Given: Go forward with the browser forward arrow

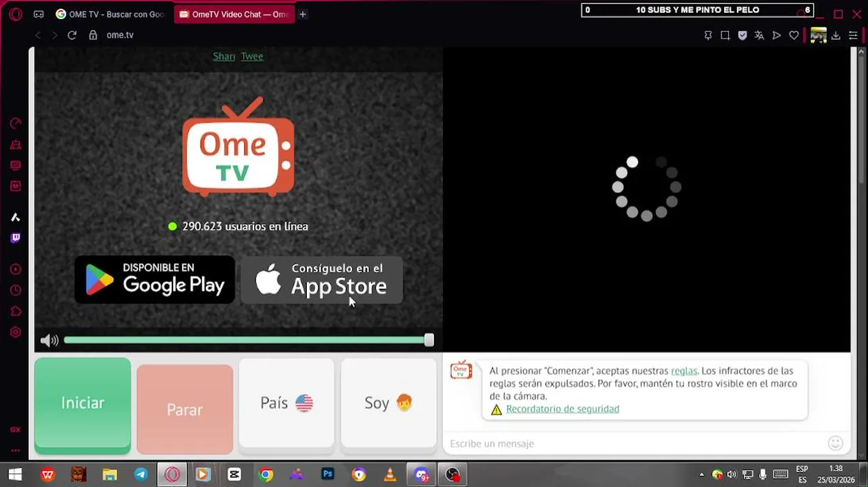Looking at the screenshot, I should pos(55,35).
